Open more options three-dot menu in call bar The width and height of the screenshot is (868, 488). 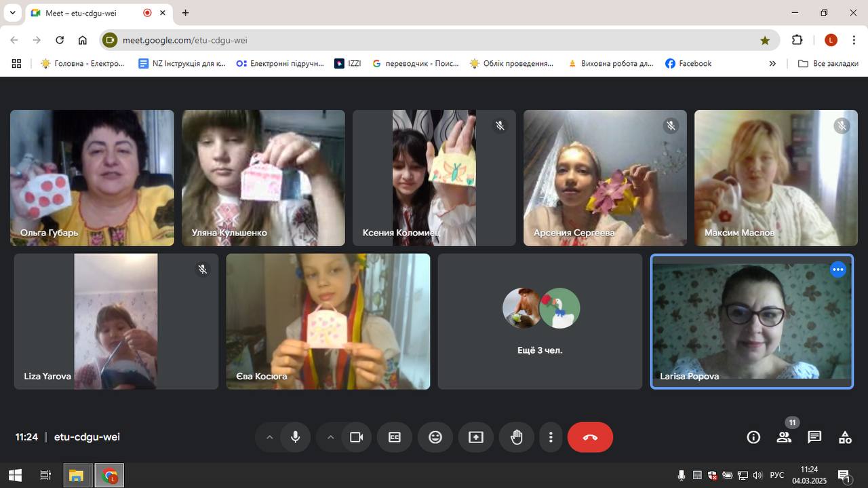pyautogui.click(x=551, y=437)
